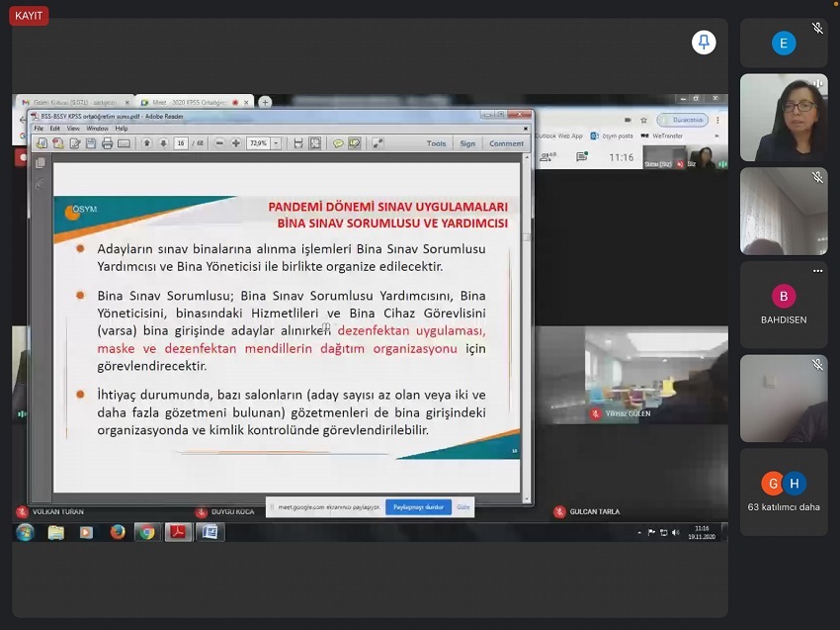Zoom in with the plus button
This screenshot has height=630, width=840.
pos(235,143)
